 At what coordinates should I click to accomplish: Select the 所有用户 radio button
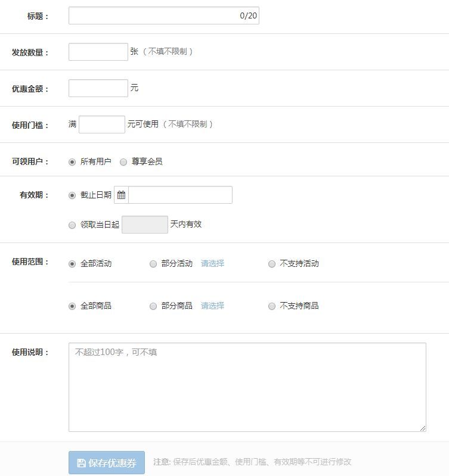[72, 162]
